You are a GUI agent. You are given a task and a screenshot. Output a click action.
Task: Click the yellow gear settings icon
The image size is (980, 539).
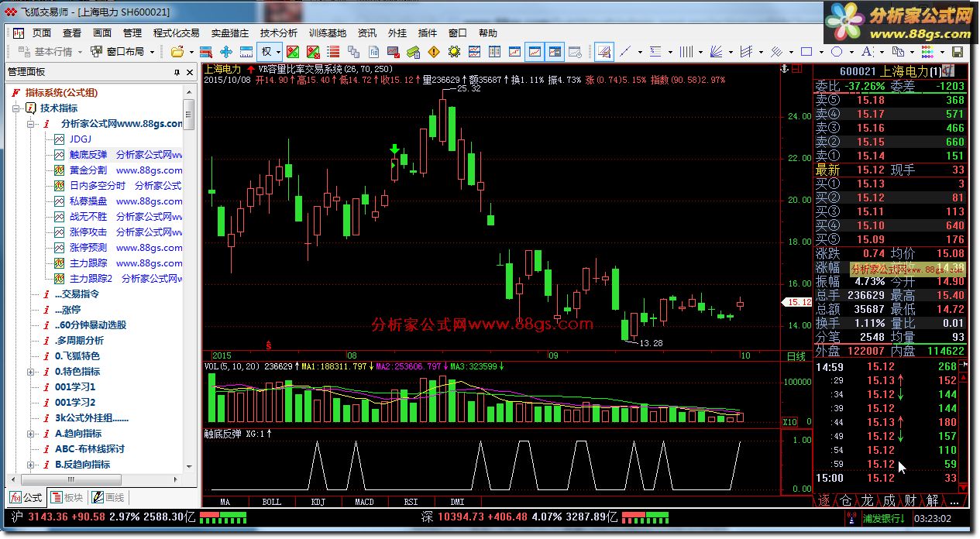[454, 52]
